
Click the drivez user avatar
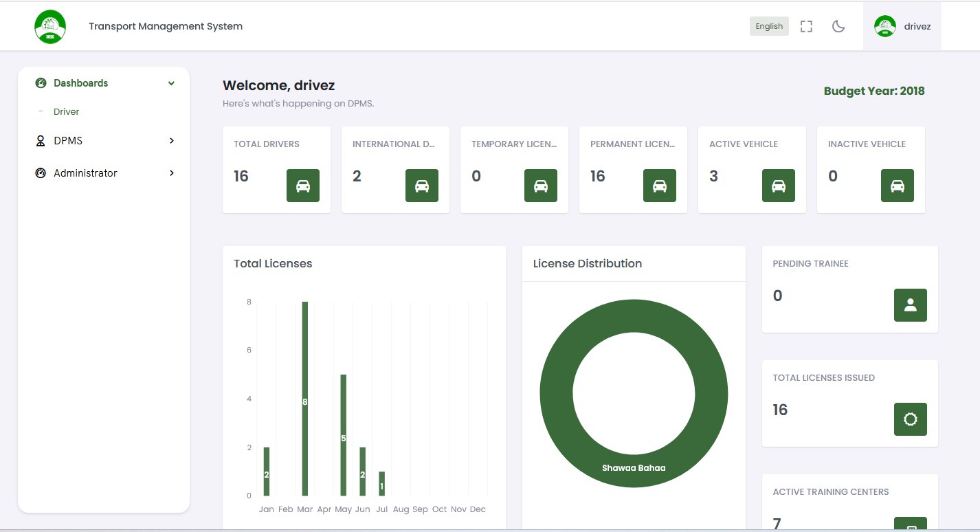[x=885, y=26]
